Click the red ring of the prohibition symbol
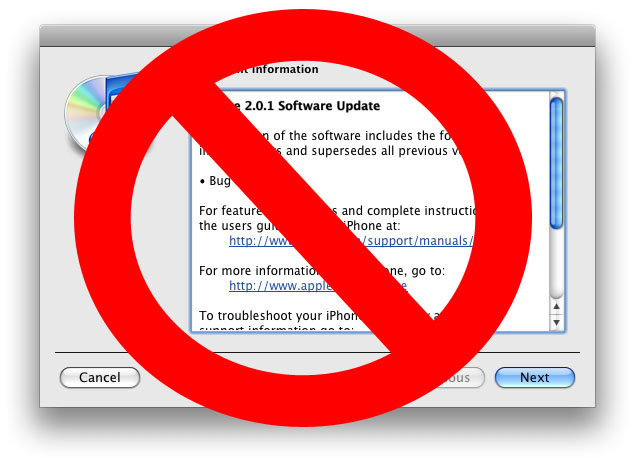 click(x=102, y=215)
